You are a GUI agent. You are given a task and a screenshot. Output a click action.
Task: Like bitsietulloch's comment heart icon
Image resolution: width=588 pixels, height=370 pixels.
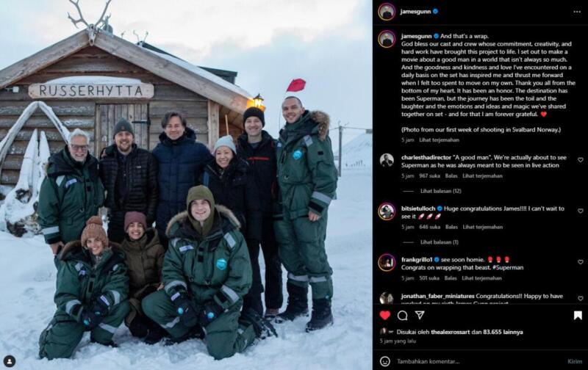point(581,211)
